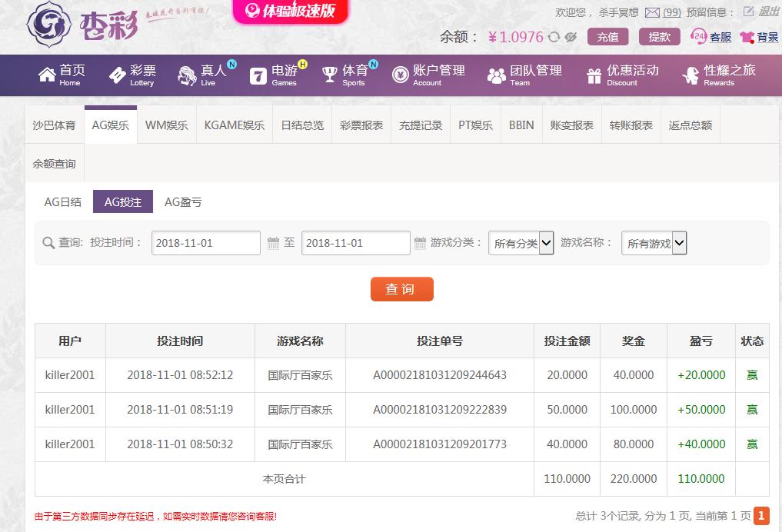Select the AG盈亏 sub-tab
782x532 pixels.
pyautogui.click(x=183, y=202)
